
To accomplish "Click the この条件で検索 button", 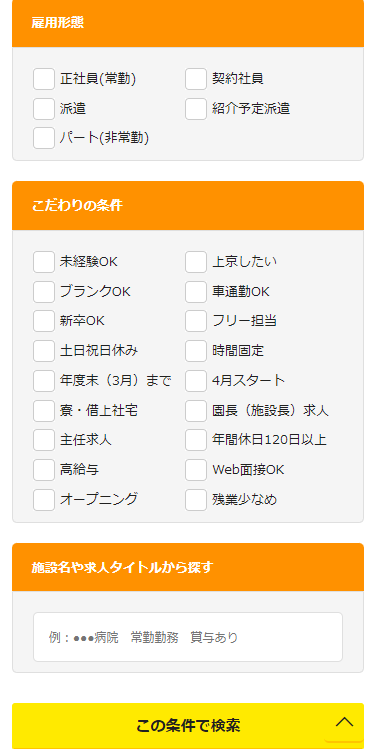I will [x=187, y=726].
